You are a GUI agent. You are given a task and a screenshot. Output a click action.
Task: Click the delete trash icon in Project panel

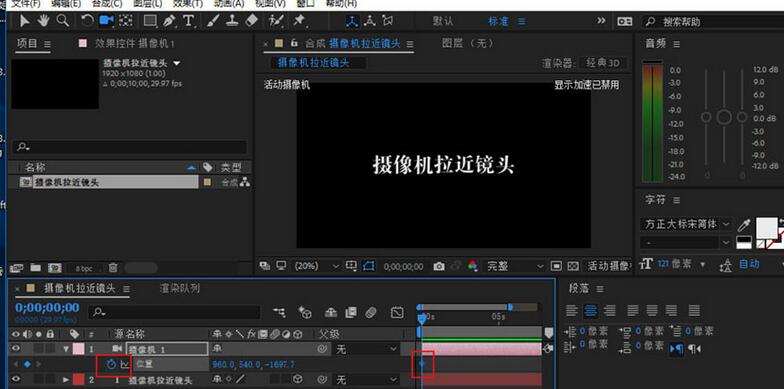[x=114, y=268]
